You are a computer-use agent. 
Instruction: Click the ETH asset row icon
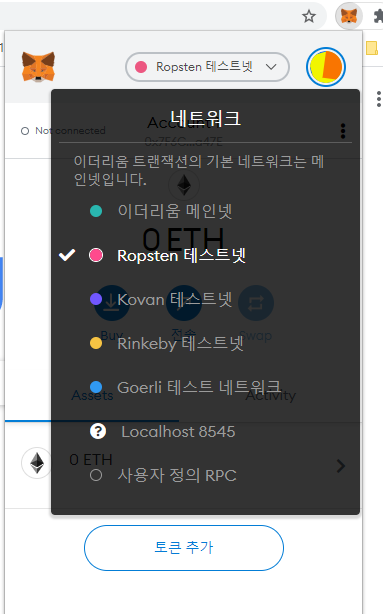point(37,463)
